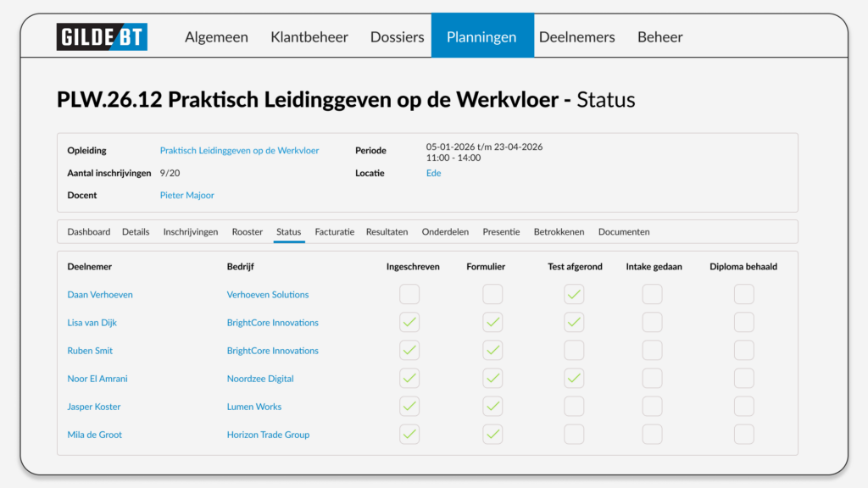Screen dimensions: 868x488
Task: Enable Intake gedaan for Noor El Amrani
Action: (652, 379)
